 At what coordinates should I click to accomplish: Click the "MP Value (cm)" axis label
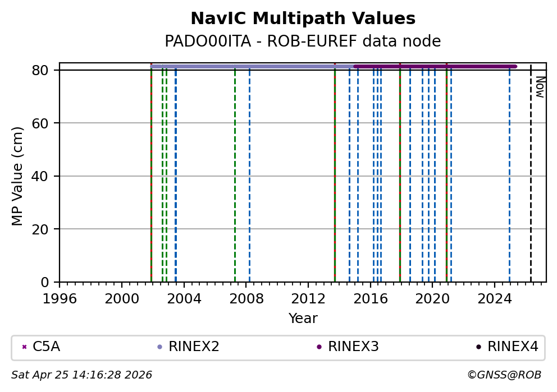[x=18, y=176]
